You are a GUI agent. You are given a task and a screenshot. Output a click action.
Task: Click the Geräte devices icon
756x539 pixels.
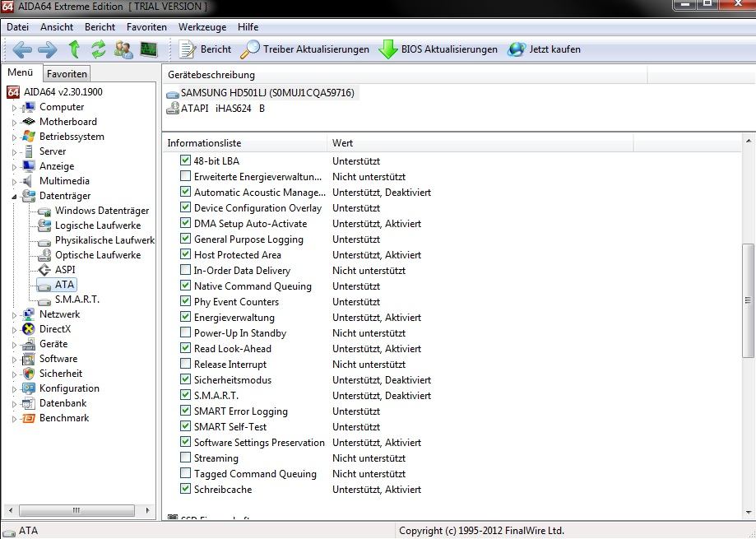[29, 344]
